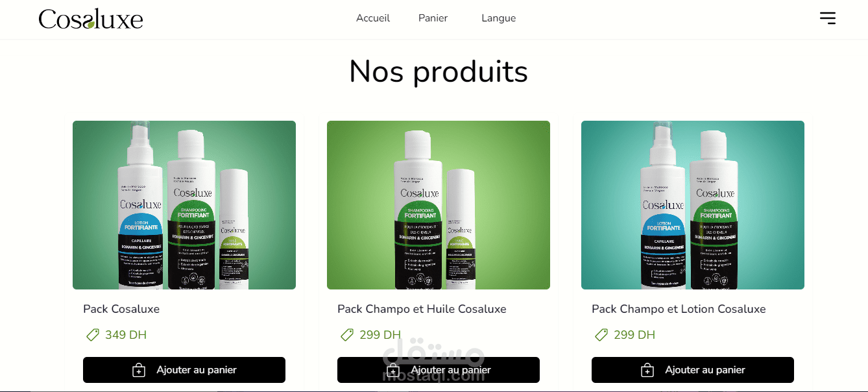Click the bag icon in the Pack Cosaluxe button
868x392 pixels.
point(139,370)
